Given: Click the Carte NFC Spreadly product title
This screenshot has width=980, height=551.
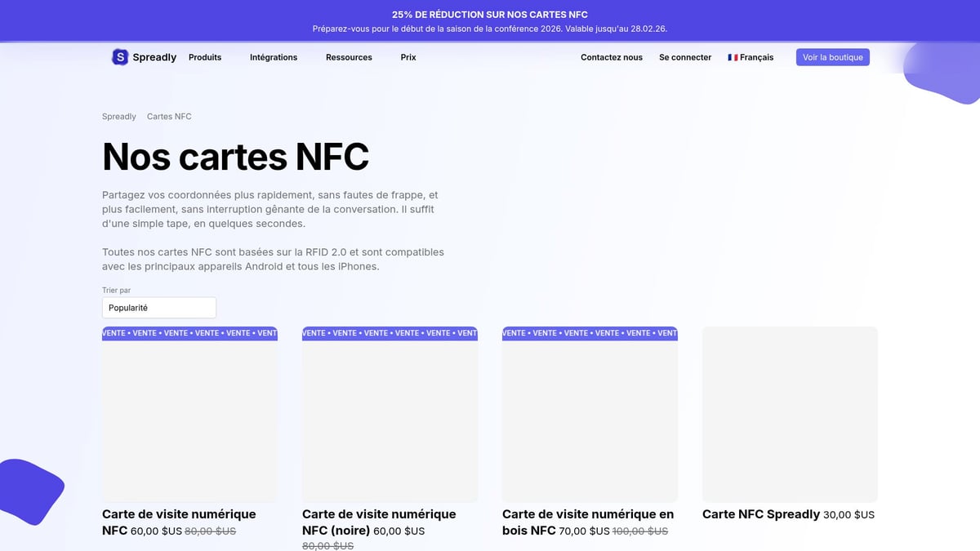Looking at the screenshot, I should (760, 514).
